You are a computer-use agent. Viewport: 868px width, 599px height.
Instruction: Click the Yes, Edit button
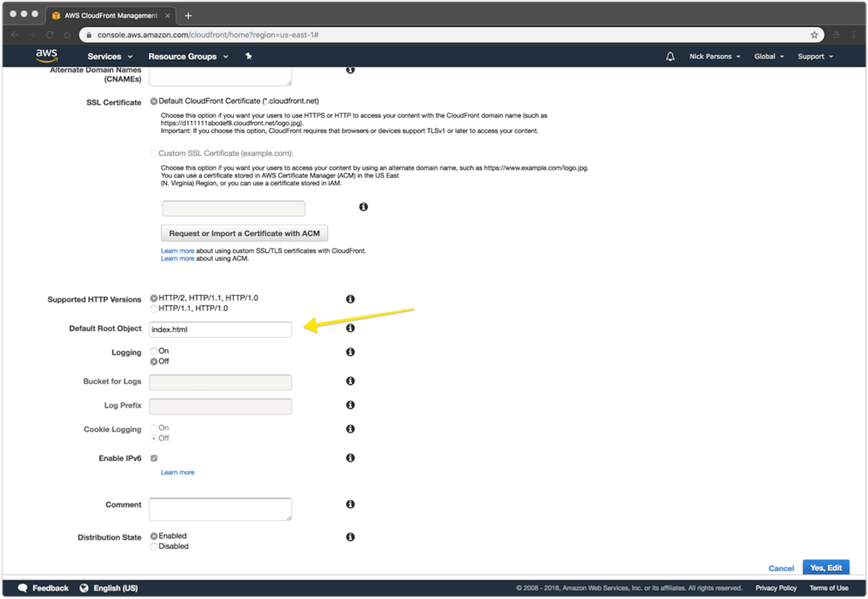pyautogui.click(x=826, y=568)
